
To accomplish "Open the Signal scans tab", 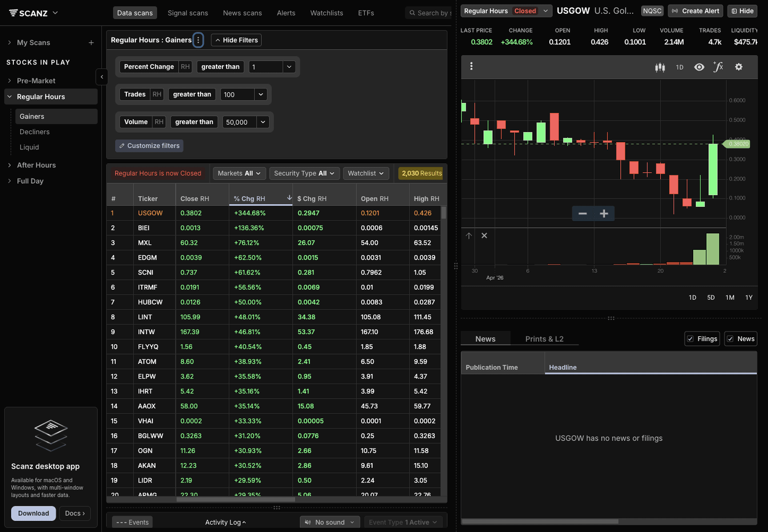I will (x=188, y=13).
